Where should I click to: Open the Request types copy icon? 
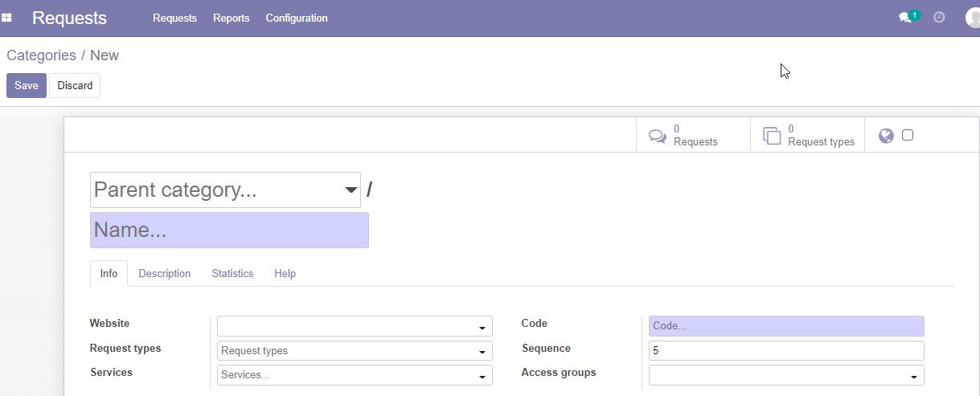pos(772,136)
